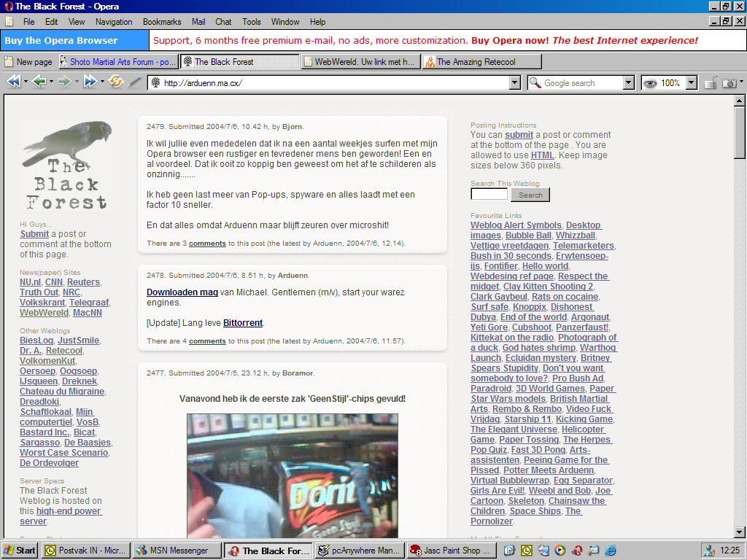Open the File menu
Image resolution: width=747 pixels, height=560 pixels.
point(28,21)
